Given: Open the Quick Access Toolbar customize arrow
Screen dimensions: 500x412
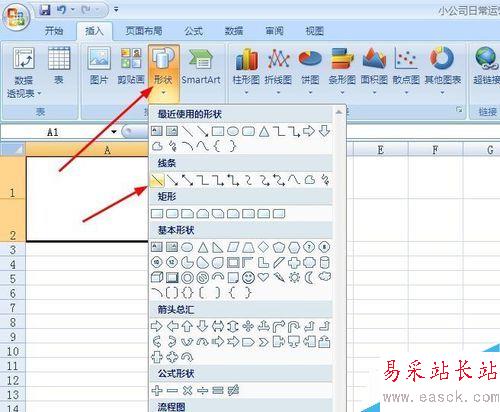Looking at the screenshot, I should pos(116,9).
